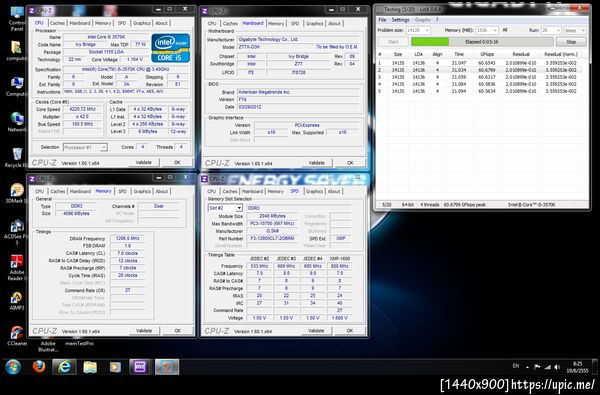Screen dimensions: 600x395
Task: Click the Residual (norm.) column header
Action: coord(561,54)
